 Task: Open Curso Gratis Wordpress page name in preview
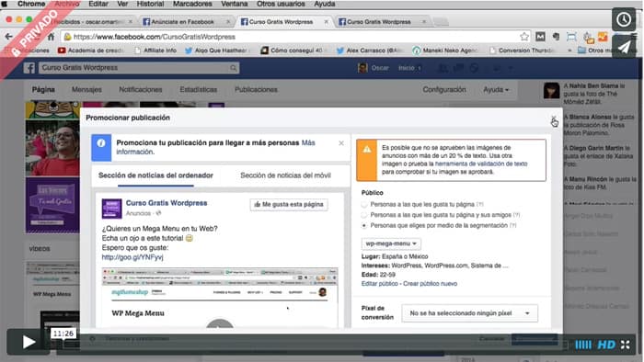point(167,203)
